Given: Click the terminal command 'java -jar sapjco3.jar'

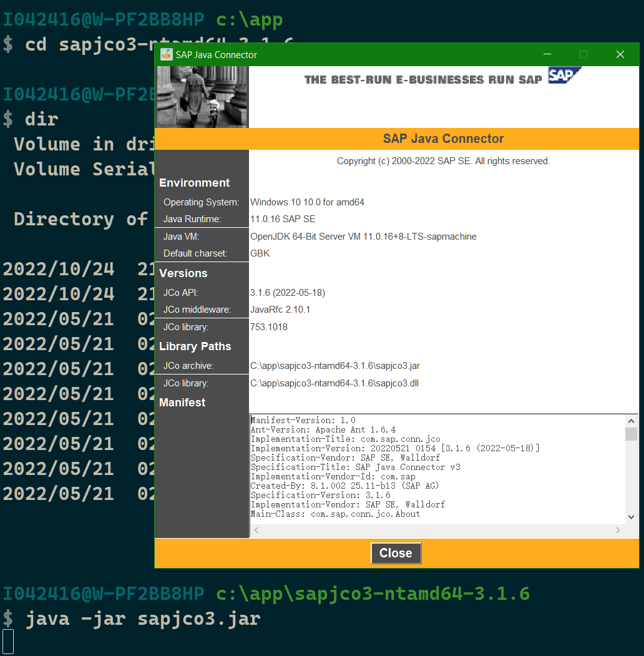Looking at the screenshot, I should click(x=143, y=619).
